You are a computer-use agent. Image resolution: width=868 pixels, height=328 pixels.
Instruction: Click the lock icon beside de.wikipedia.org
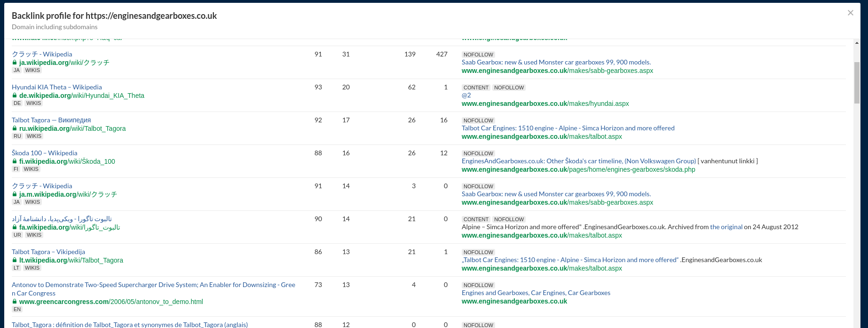point(15,96)
